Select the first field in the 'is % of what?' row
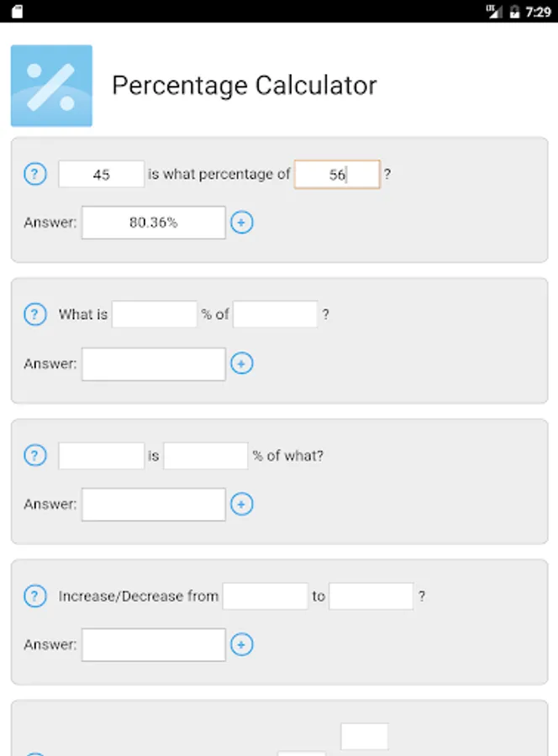This screenshot has width=558, height=756. [101, 454]
